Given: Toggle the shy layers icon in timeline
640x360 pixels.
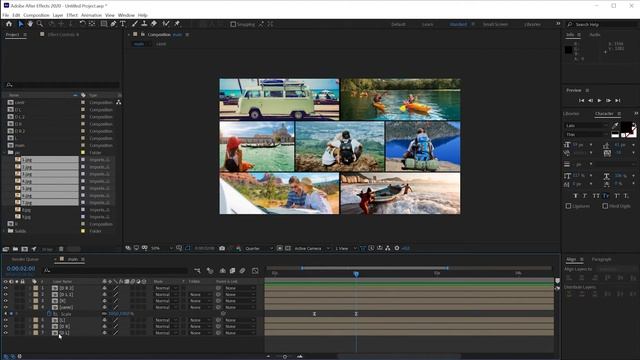Looking at the screenshot, I should pyautogui.click(x=222, y=271).
